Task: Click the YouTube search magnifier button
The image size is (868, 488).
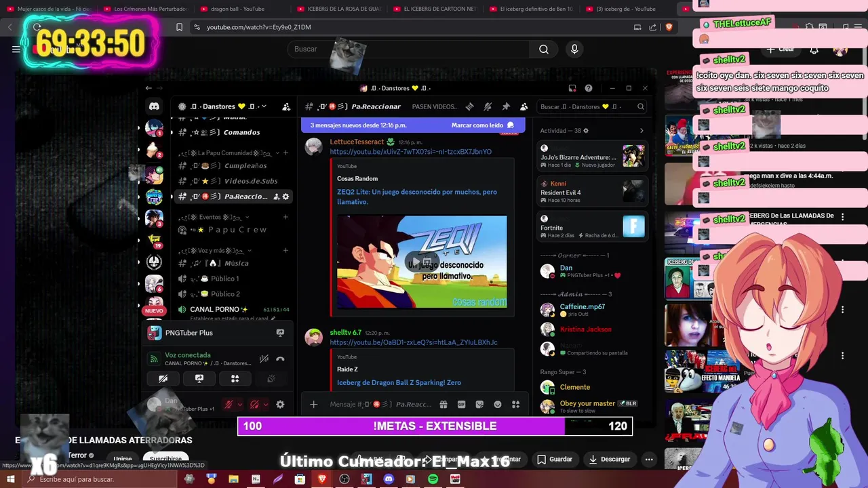Action: click(x=544, y=49)
